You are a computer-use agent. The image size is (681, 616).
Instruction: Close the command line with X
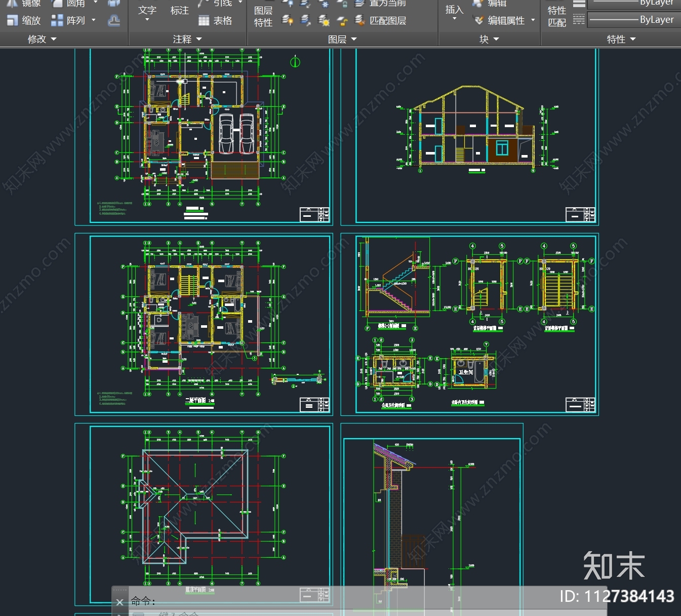point(119,602)
